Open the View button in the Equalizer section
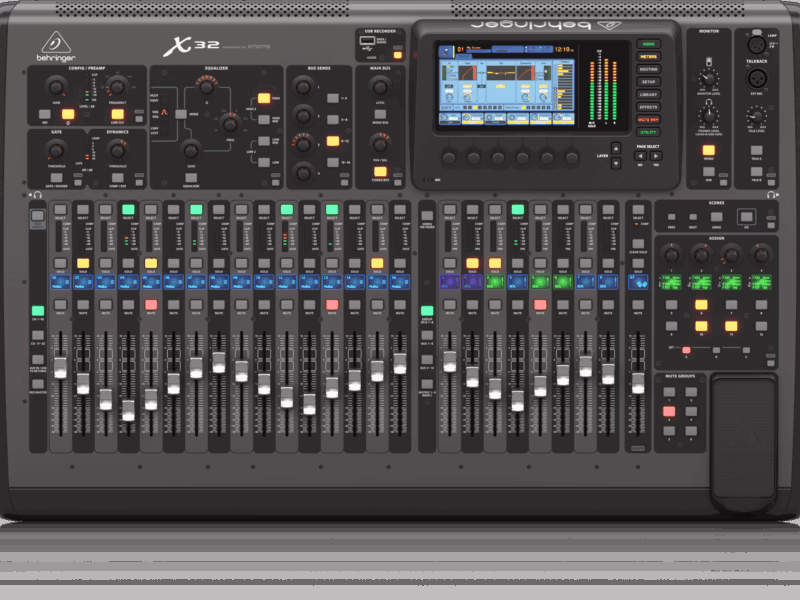Screen dimensions: 800x600 click(x=276, y=183)
